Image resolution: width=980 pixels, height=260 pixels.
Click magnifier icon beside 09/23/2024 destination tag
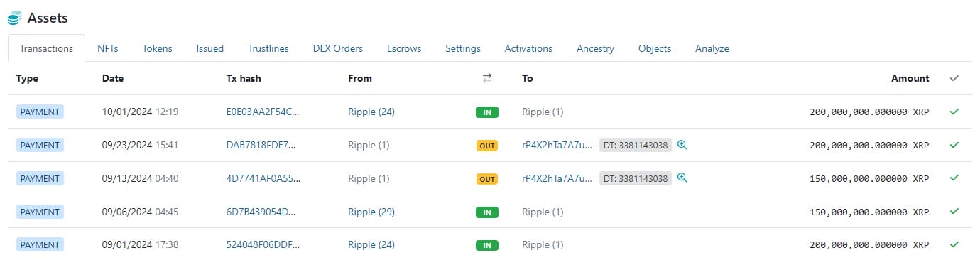click(x=682, y=145)
